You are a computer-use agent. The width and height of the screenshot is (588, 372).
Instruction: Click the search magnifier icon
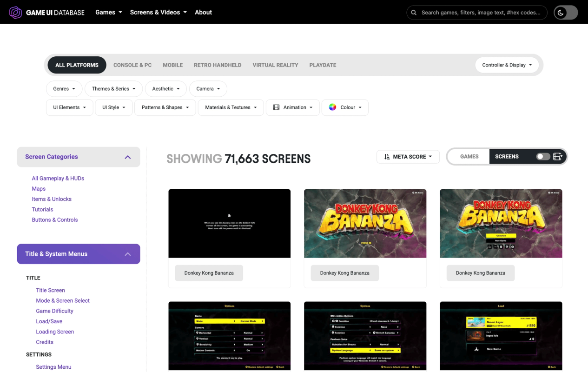414,13
